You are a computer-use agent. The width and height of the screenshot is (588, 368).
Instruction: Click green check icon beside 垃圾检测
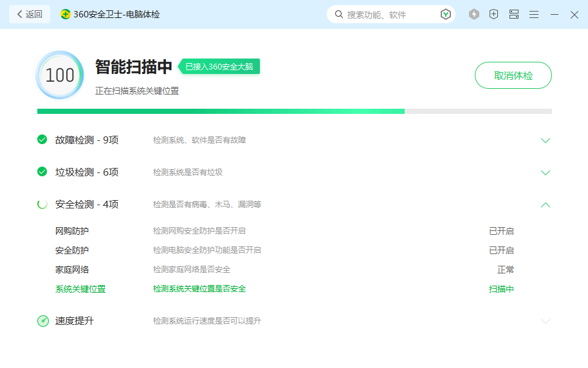pos(42,172)
